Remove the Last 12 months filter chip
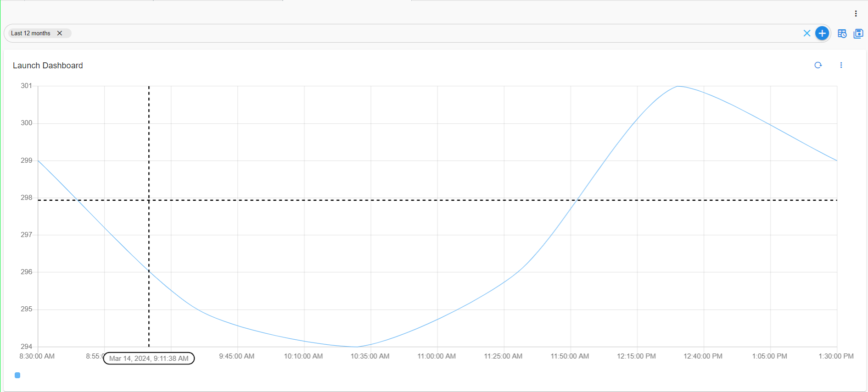 tap(60, 33)
